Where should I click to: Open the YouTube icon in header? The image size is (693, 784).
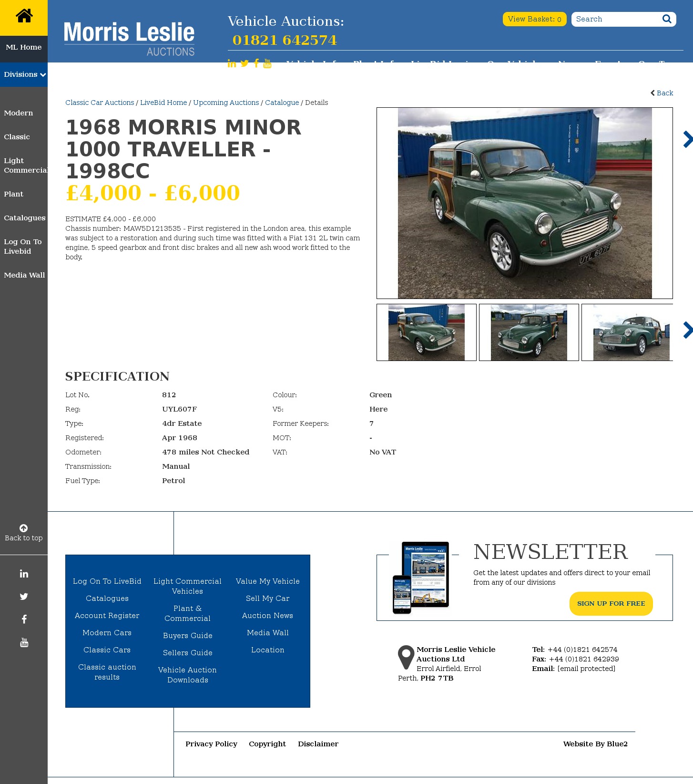(267, 63)
